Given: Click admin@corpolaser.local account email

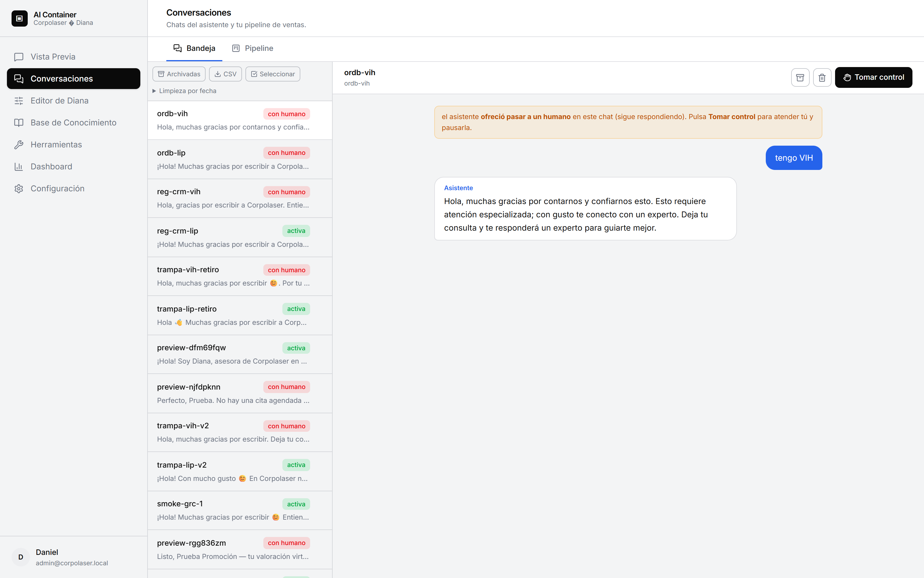Looking at the screenshot, I should tap(72, 563).
